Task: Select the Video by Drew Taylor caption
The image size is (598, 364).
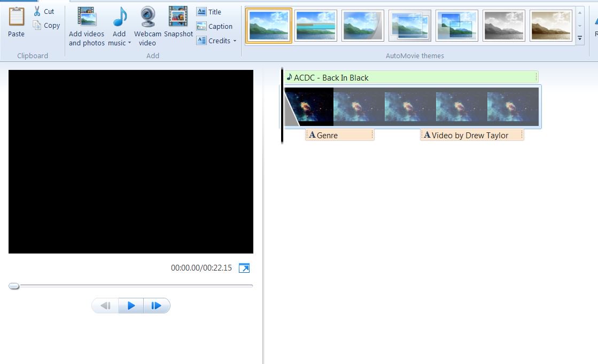Action: (x=472, y=135)
